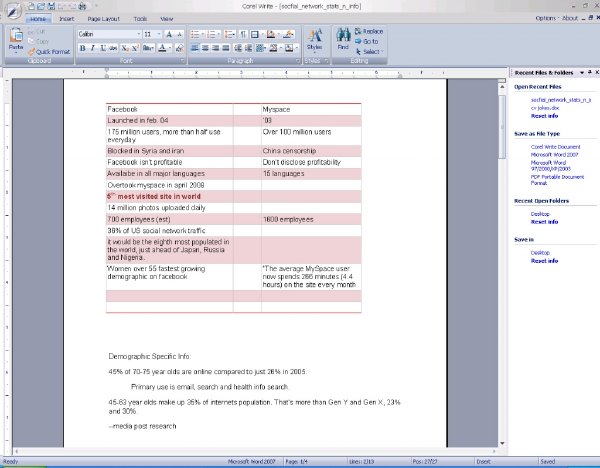600x468 pixels.
Task: Open the Options menu at top right
Action: [x=546, y=18]
